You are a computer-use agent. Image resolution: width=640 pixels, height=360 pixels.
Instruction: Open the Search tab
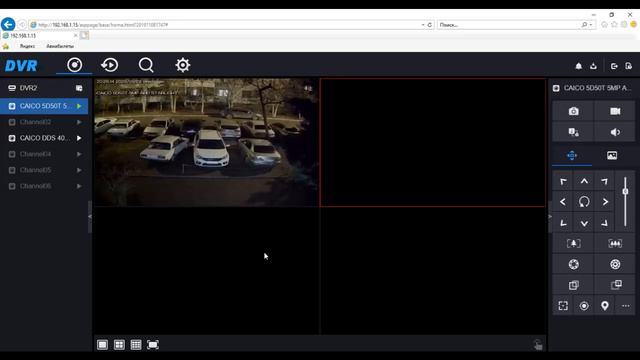pos(146,65)
